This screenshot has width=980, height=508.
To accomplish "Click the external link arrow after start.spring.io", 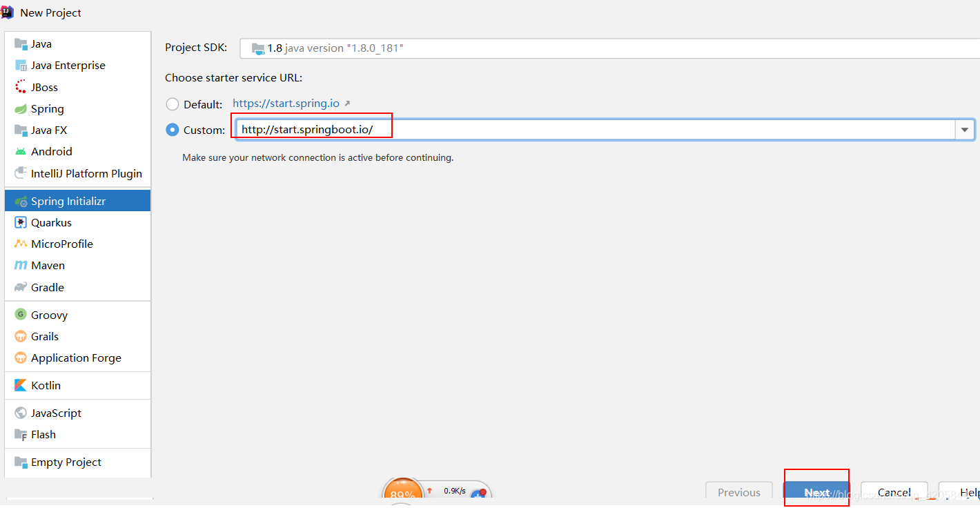I will pos(347,104).
